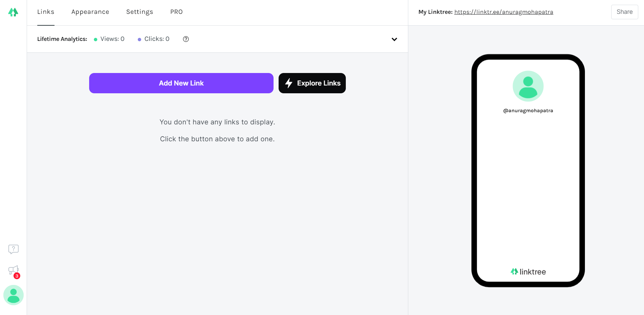Screen dimensions: 644x315
Task: Click the analytics help question mark icon
Action: coord(186,39)
